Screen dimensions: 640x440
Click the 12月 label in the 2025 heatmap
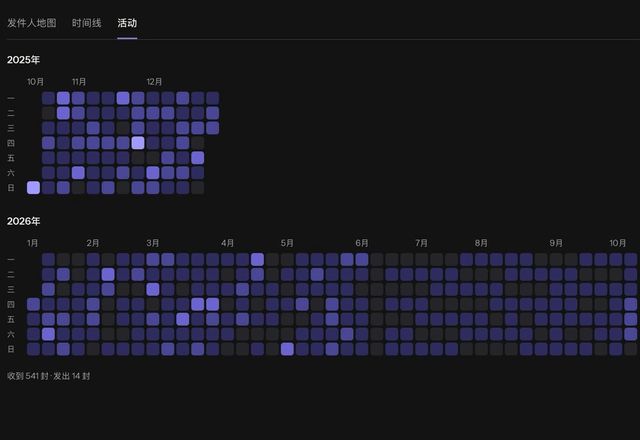[x=154, y=82]
